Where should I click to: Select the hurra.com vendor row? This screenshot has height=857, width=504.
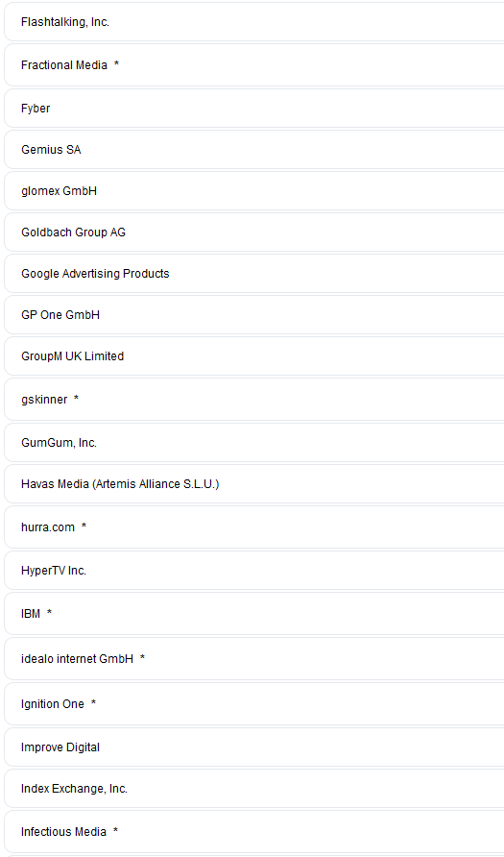[x=253, y=527]
